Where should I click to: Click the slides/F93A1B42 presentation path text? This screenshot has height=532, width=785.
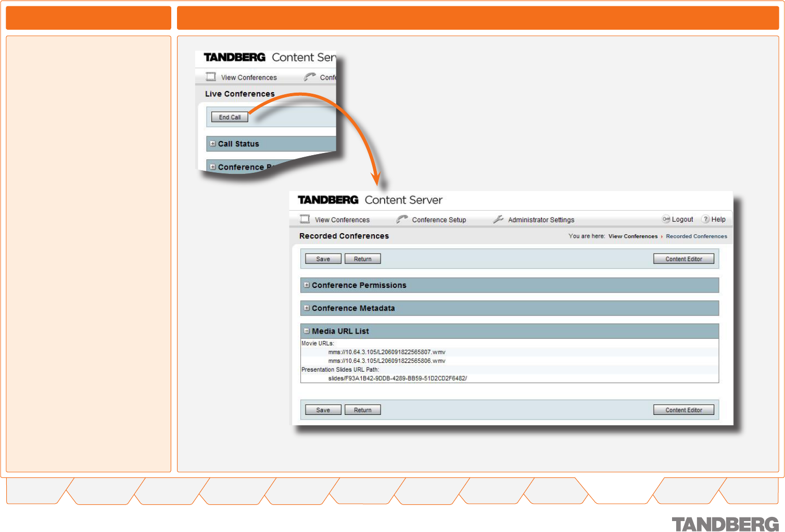tap(398, 378)
